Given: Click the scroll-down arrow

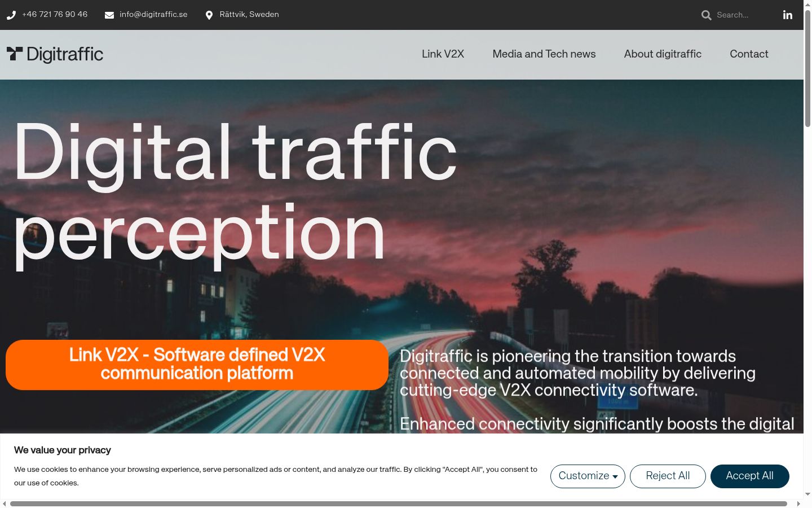Looking at the screenshot, I should click(807, 494).
